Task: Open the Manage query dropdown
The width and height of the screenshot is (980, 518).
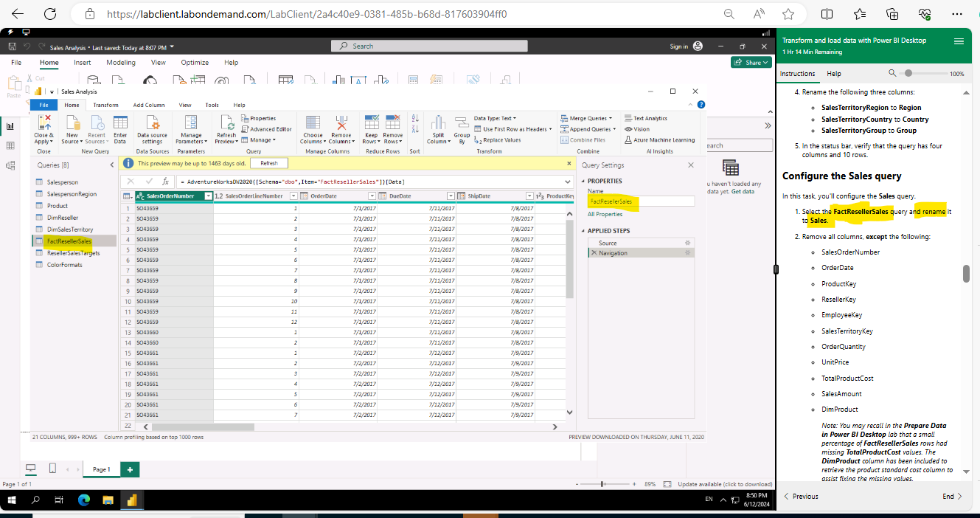Action: [x=259, y=139]
